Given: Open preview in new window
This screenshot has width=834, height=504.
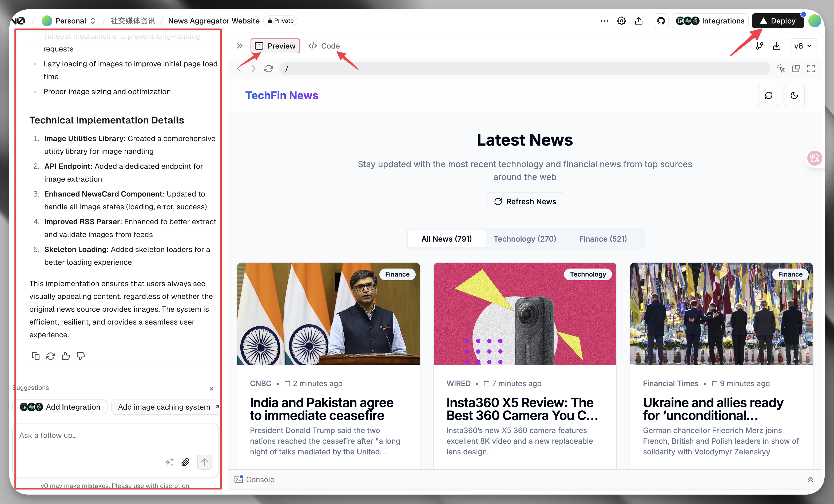Looking at the screenshot, I should tap(796, 69).
